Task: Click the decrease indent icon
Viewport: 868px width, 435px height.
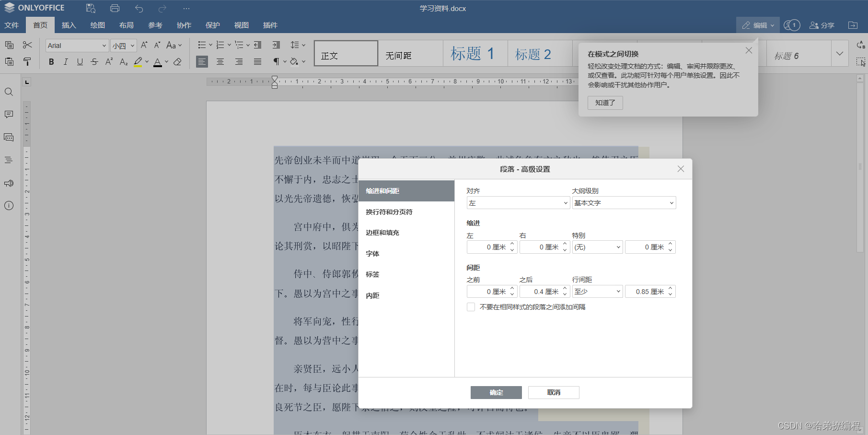Action: click(x=257, y=45)
